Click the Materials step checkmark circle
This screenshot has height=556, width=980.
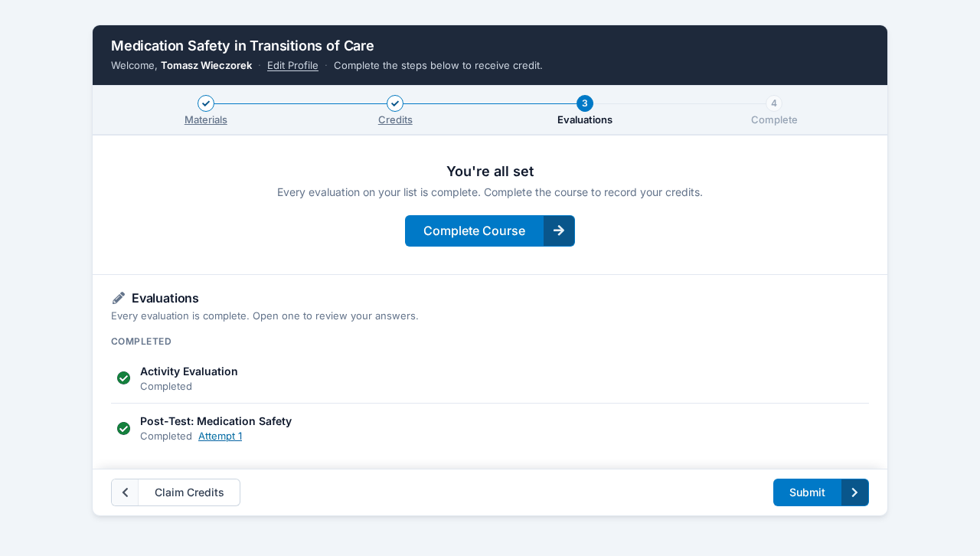pos(206,103)
